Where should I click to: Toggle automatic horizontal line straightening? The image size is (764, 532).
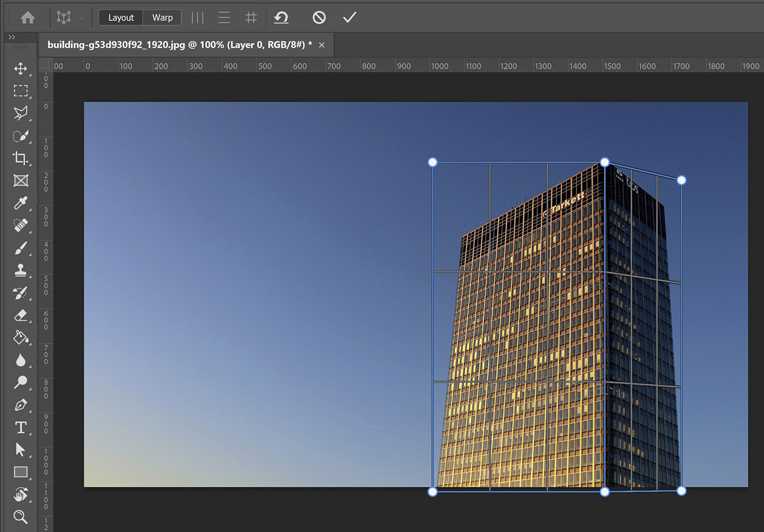[223, 17]
